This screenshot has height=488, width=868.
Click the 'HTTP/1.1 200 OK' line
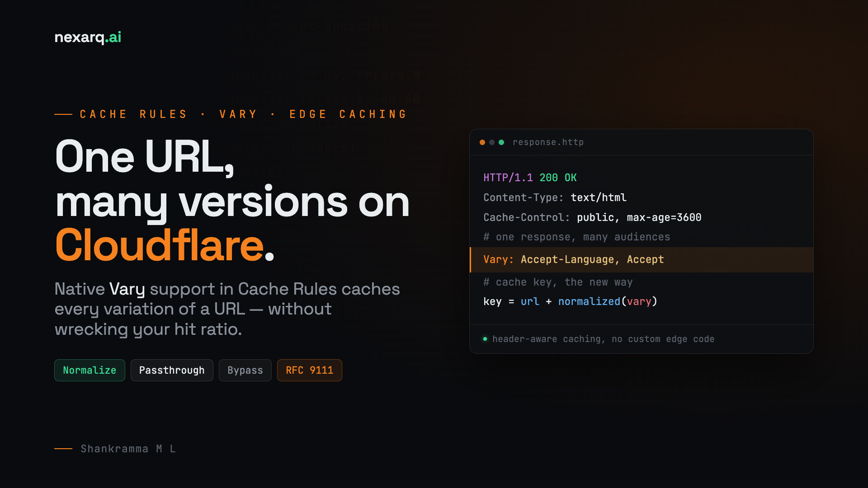(x=530, y=178)
